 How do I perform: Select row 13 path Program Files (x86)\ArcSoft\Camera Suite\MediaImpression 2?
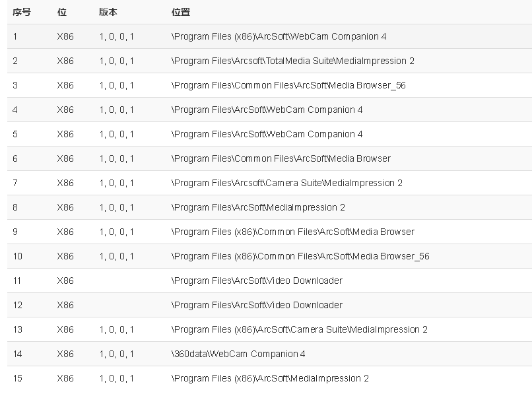299,329
